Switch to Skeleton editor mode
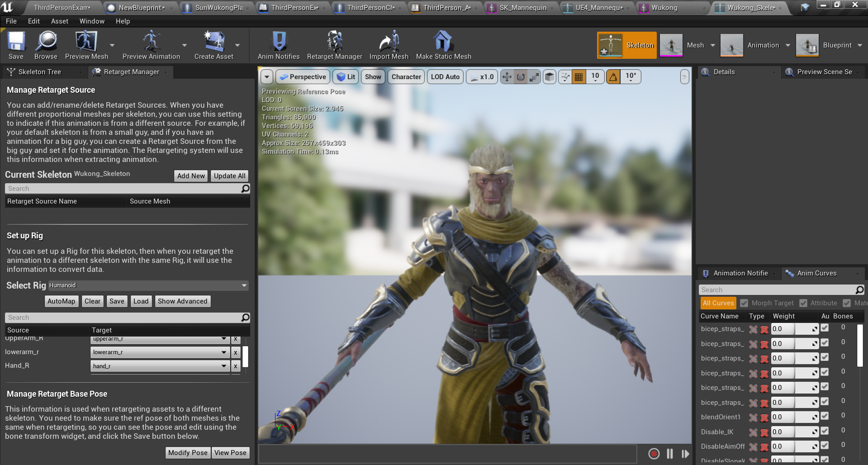Screen dimensions: 868x465 pyautogui.click(x=626, y=45)
